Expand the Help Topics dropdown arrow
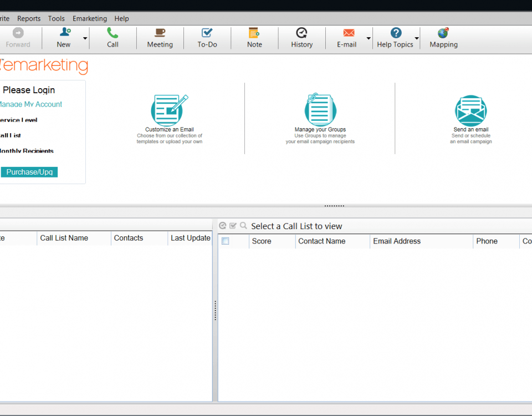Viewport: 532px width, 416px height. [x=417, y=38]
